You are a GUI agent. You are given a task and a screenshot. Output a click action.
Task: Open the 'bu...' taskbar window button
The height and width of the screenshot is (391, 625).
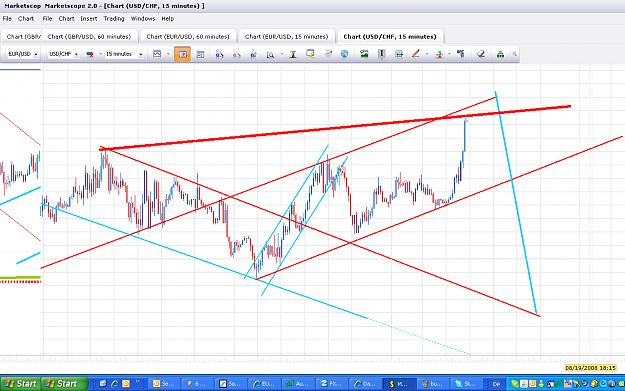(x=432, y=384)
